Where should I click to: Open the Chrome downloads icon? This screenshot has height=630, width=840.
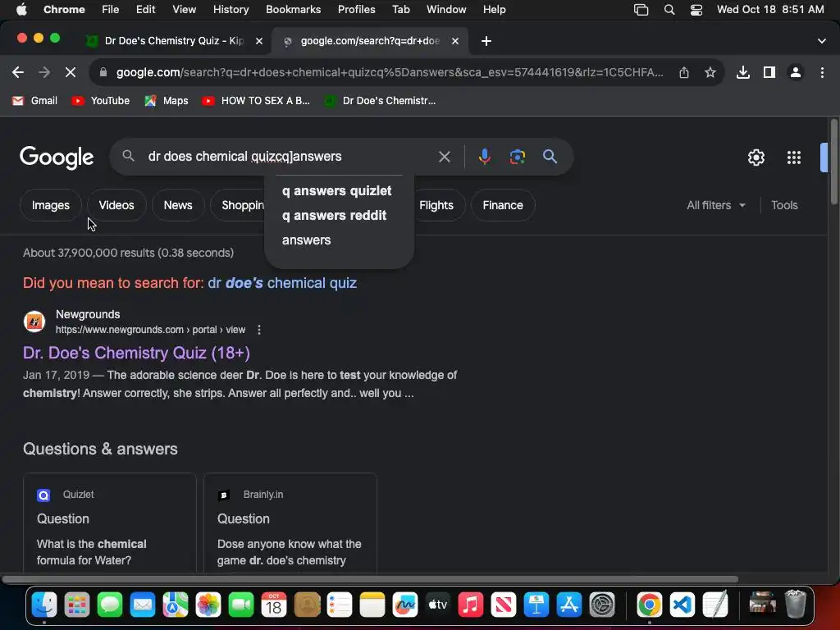click(742, 72)
